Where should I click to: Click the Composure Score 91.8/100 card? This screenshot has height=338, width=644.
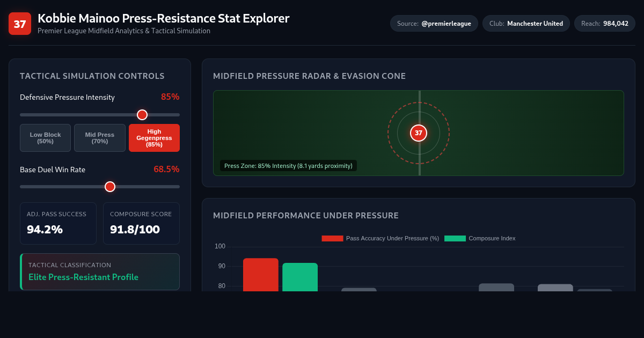click(x=141, y=223)
